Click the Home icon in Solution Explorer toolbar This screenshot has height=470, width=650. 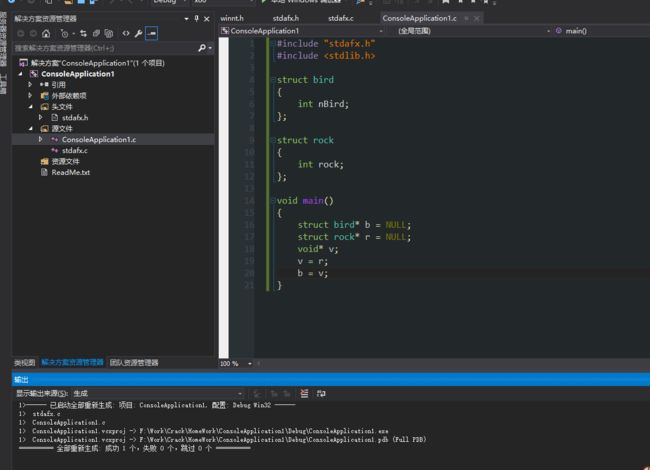click(46, 34)
